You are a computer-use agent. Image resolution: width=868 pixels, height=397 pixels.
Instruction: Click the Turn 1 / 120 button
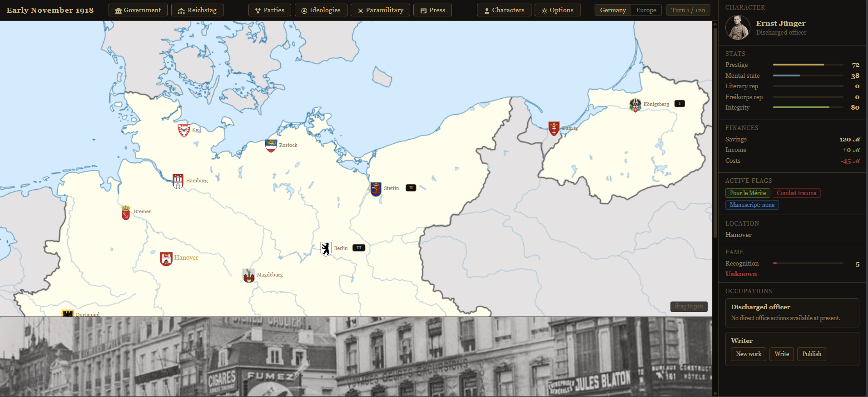coord(688,10)
